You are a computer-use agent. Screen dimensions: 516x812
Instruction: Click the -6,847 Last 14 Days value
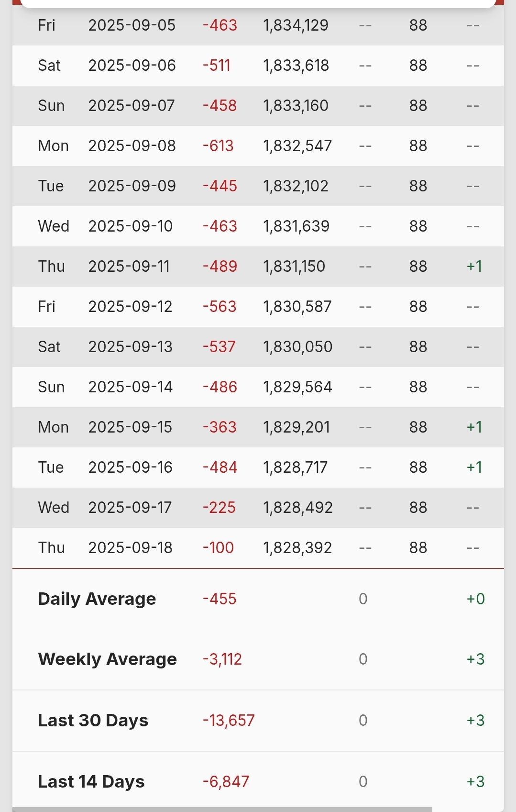click(226, 782)
